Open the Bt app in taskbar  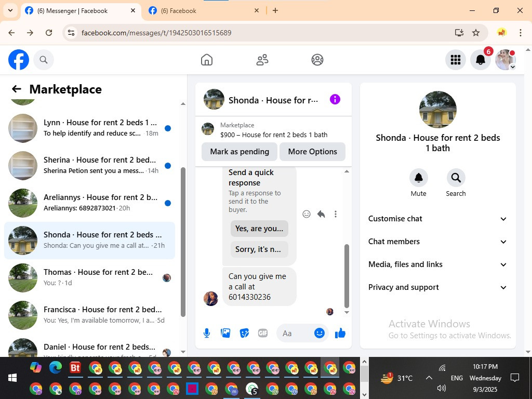click(x=75, y=368)
